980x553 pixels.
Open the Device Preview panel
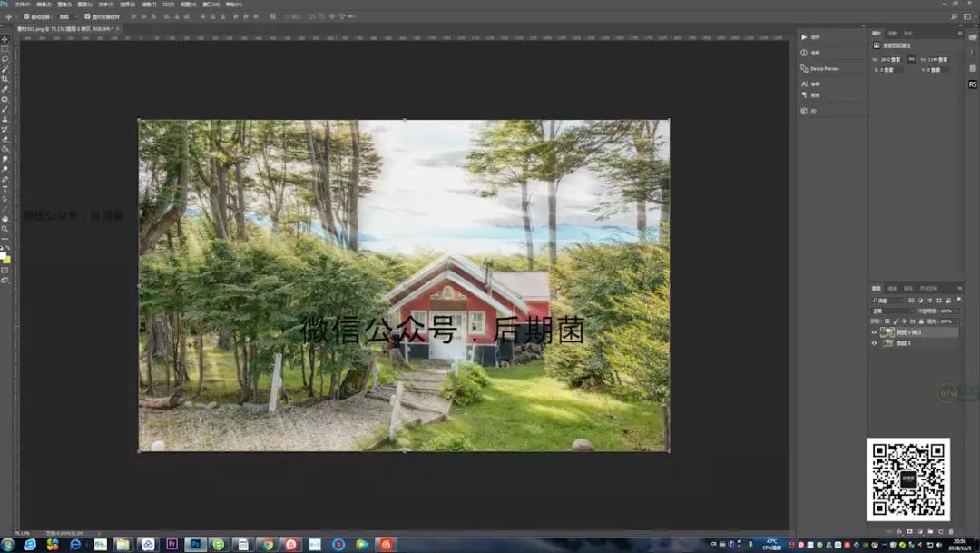[x=824, y=68]
